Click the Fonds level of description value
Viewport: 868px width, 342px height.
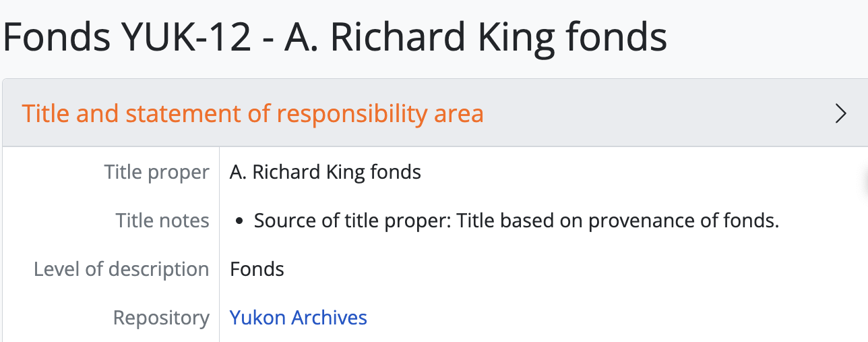257,269
